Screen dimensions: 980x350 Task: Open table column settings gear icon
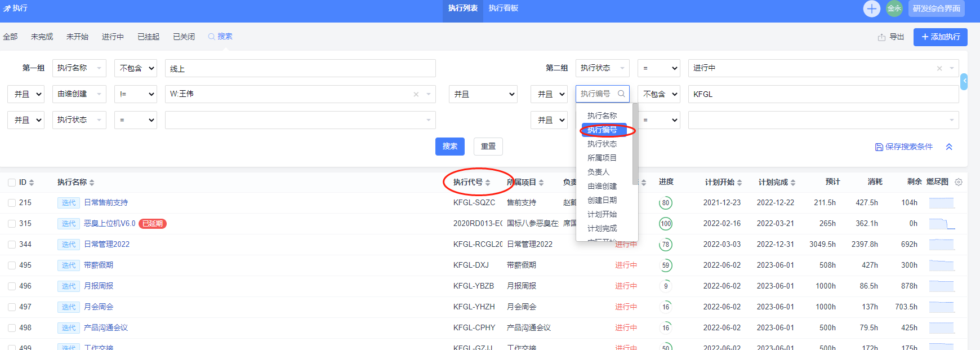tap(959, 182)
